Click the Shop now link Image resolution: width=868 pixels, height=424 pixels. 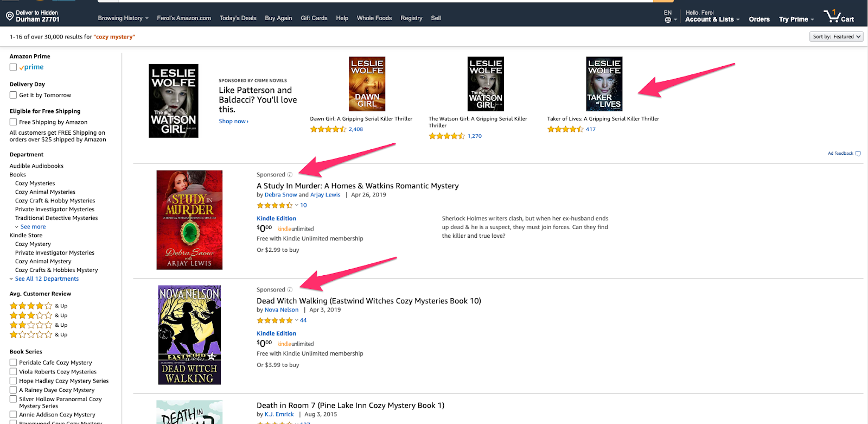[234, 122]
